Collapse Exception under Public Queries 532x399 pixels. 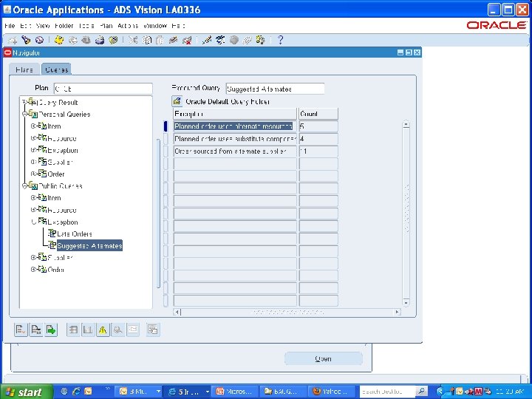[33, 222]
